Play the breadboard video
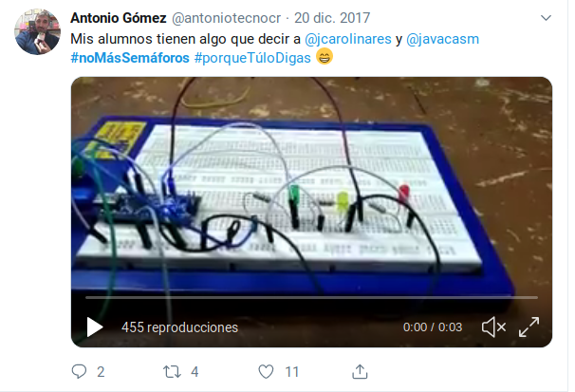The width and height of the screenshot is (575, 392). [x=95, y=327]
